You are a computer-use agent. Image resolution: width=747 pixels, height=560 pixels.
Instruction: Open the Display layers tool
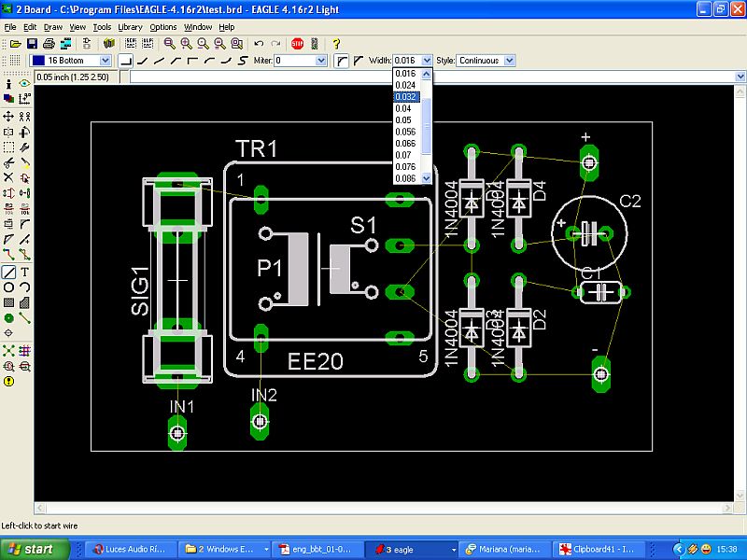[8, 99]
